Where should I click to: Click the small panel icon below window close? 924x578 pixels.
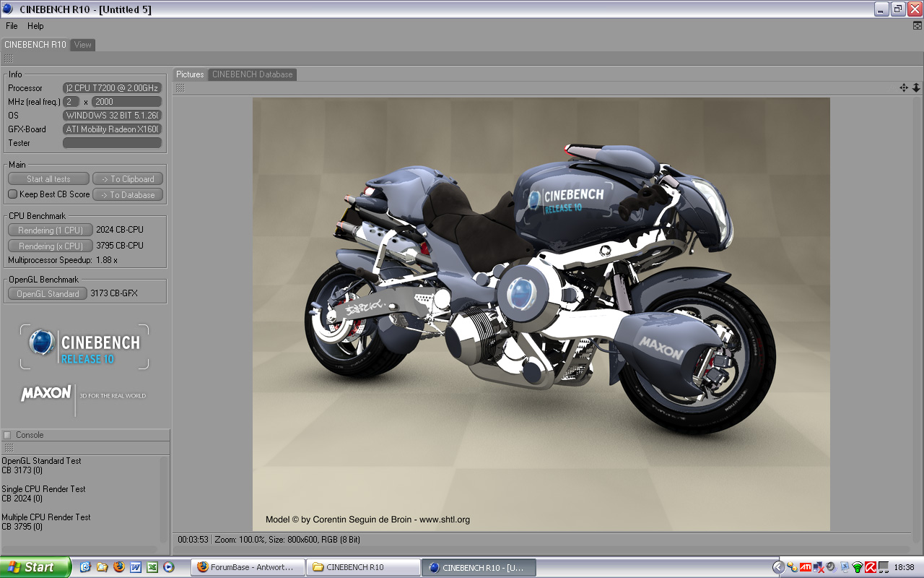[918, 25]
